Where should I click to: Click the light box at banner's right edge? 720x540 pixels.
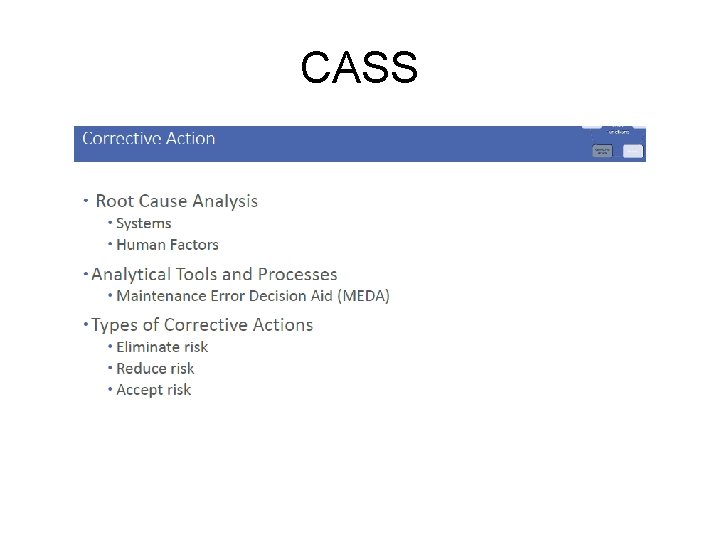click(x=633, y=151)
